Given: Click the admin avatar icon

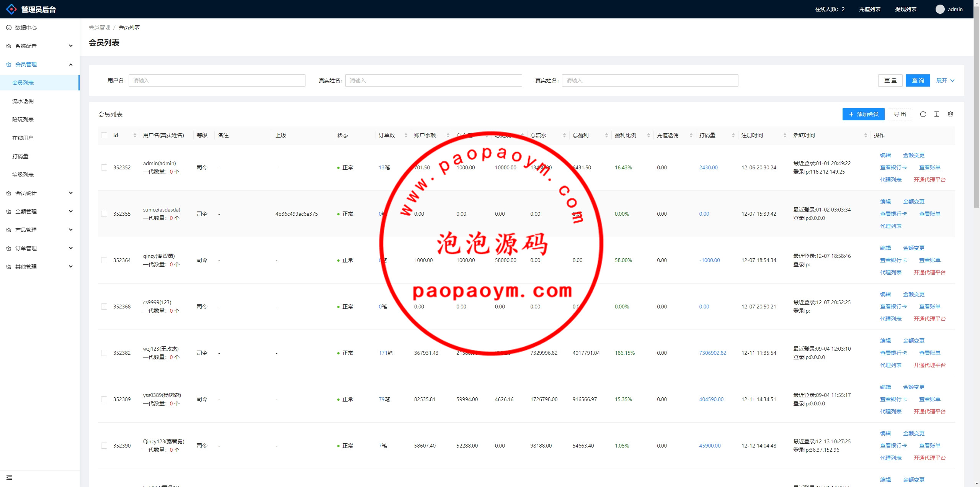Looking at the screenshot, I should [x=940, y=9].
